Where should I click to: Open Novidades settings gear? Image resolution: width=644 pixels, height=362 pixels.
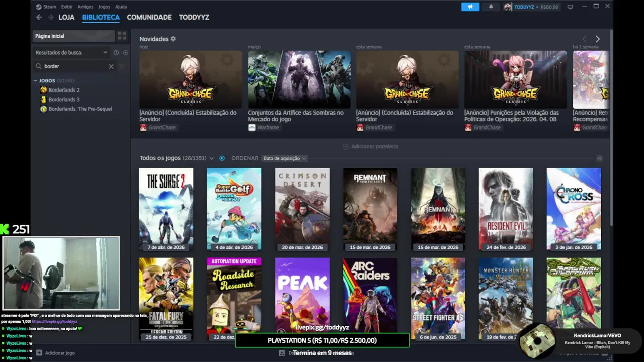[x=173, y=39]
